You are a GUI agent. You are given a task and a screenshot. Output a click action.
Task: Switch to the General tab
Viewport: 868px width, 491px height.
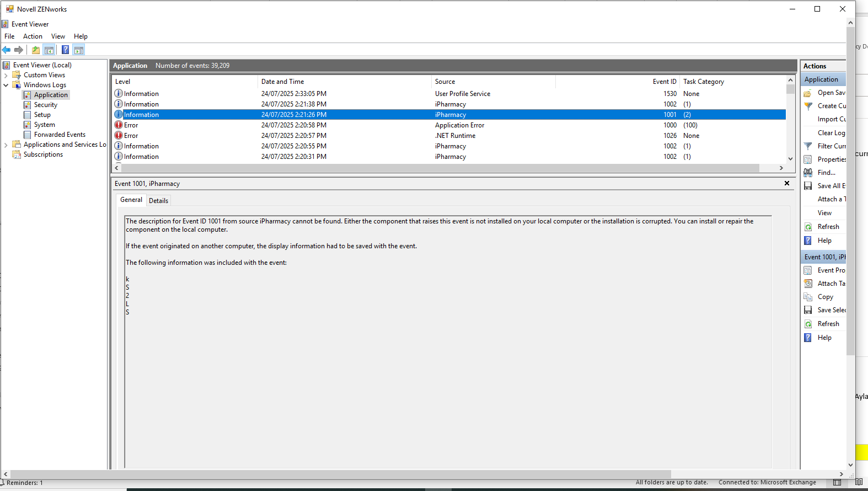point(131,200)
